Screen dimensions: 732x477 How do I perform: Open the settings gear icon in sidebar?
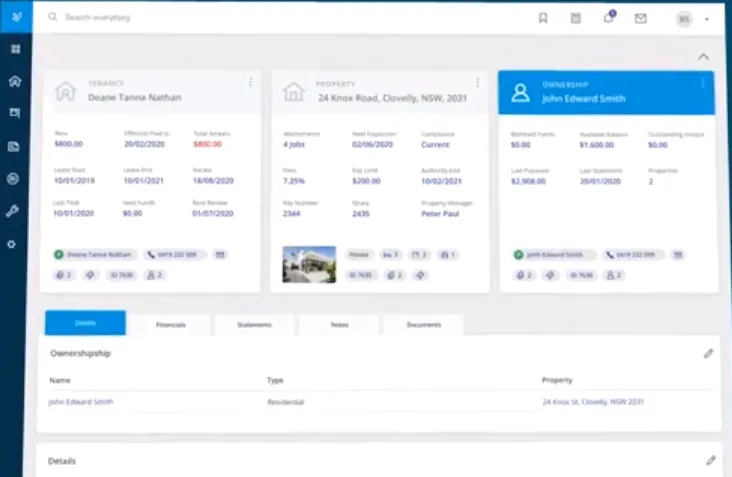click(x=12, y=244)
